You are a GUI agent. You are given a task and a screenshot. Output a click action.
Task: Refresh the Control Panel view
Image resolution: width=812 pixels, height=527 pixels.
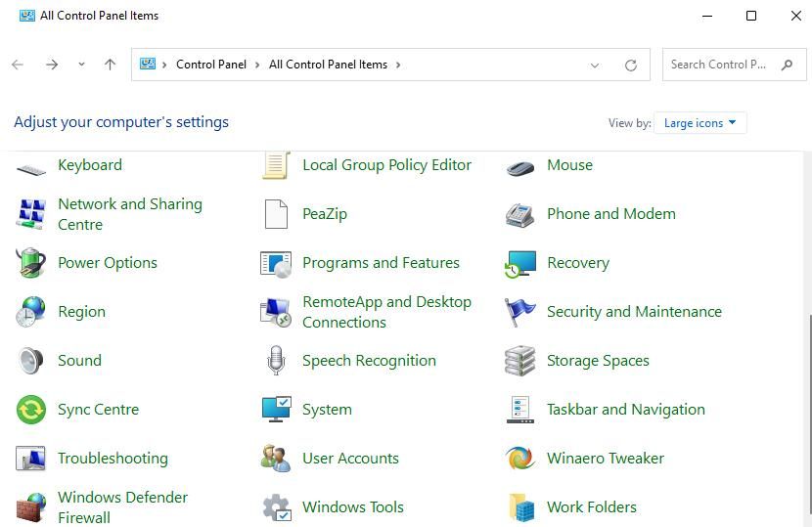(631, 66)
